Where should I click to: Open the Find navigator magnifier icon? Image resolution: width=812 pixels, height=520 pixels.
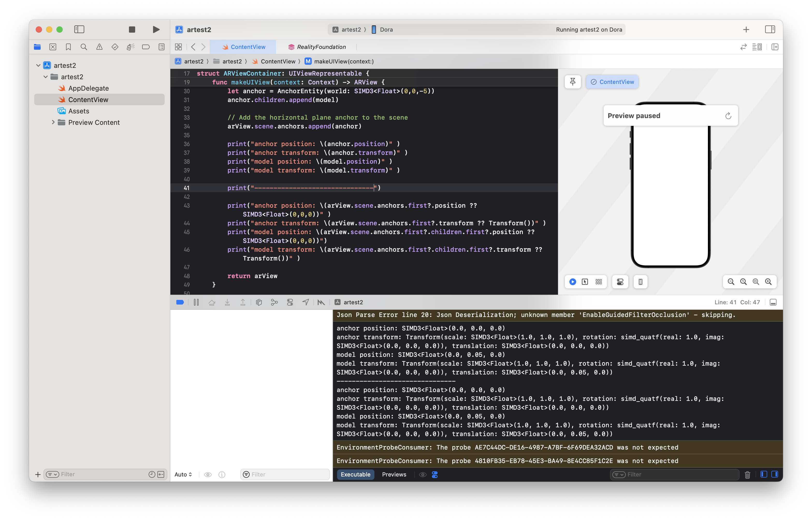(x=84, y=47)
